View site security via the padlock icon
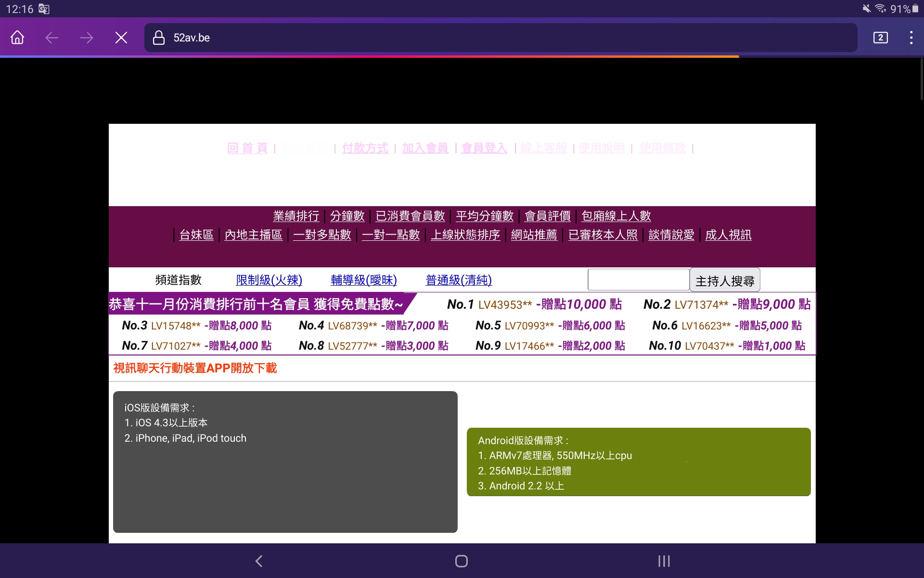 (158, 38)
